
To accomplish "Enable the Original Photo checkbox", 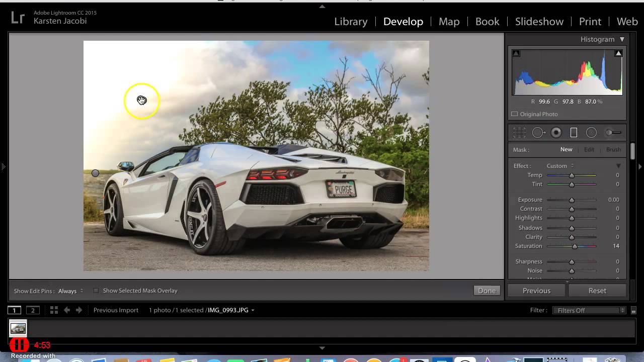I will click(514, 114).
